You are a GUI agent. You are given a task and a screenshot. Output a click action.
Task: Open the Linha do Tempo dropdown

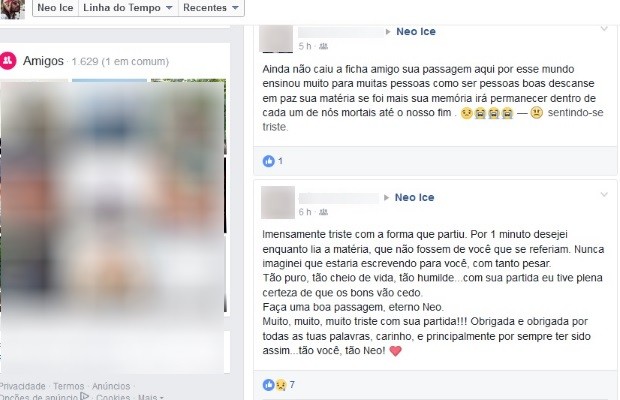(128, 8)
